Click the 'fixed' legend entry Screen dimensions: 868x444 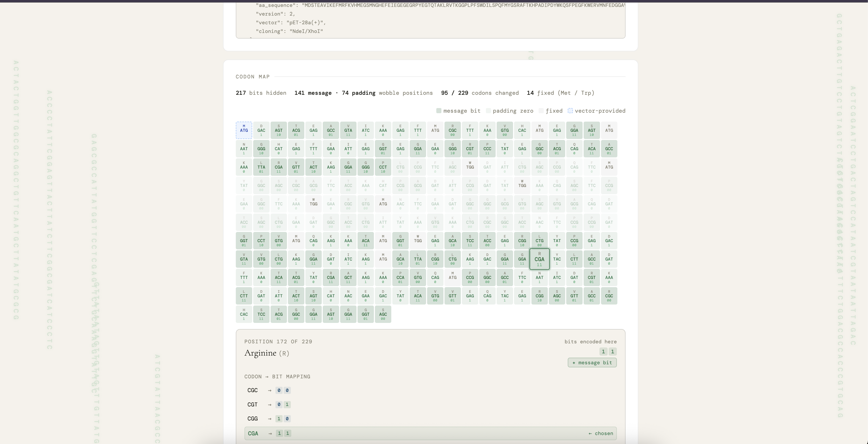click(551, 111)
